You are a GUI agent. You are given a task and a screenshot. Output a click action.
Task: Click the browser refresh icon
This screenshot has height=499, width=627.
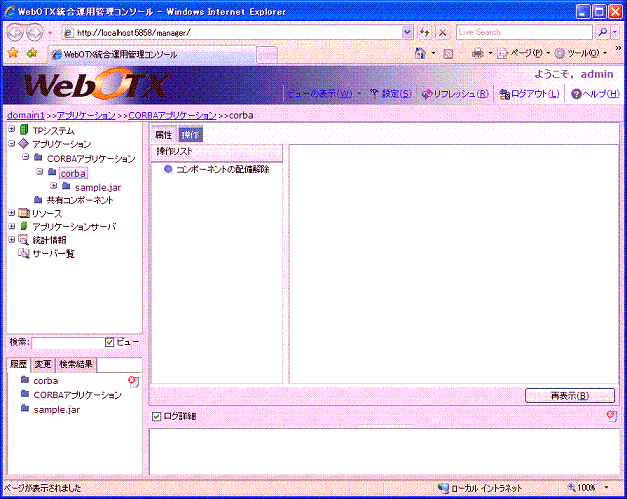[x=424, y=33]
